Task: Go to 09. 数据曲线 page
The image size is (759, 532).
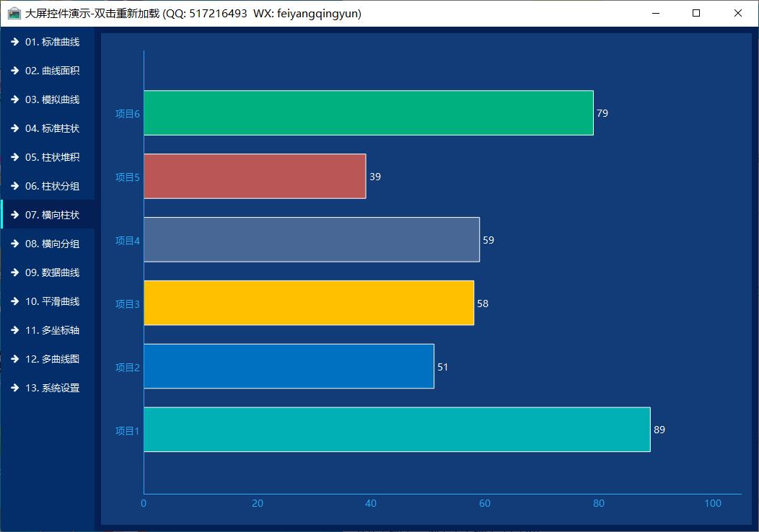Action: coord(52,272)
